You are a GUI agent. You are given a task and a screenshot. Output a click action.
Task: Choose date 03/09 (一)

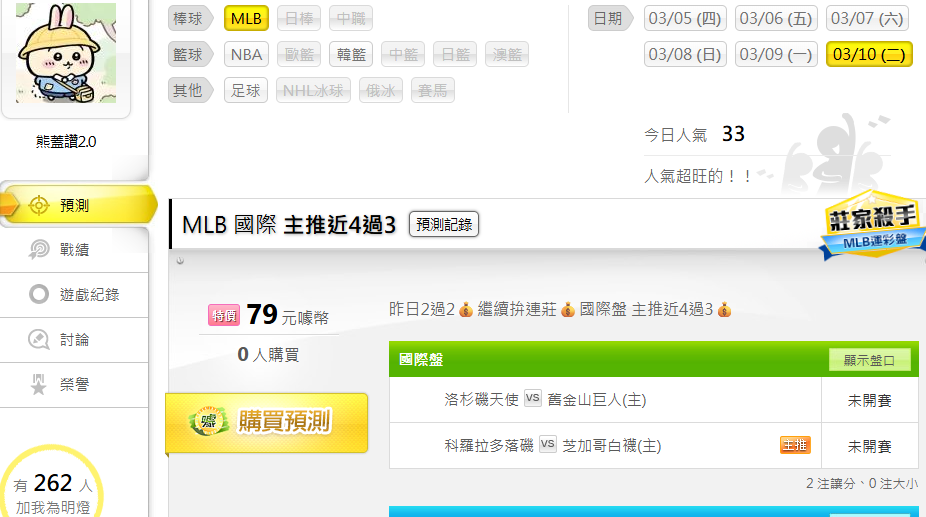tap(776, 55)
